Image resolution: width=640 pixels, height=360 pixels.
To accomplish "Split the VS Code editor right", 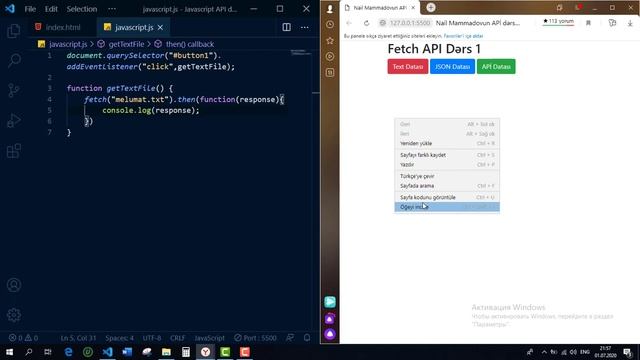I will (x=287, y=27).
